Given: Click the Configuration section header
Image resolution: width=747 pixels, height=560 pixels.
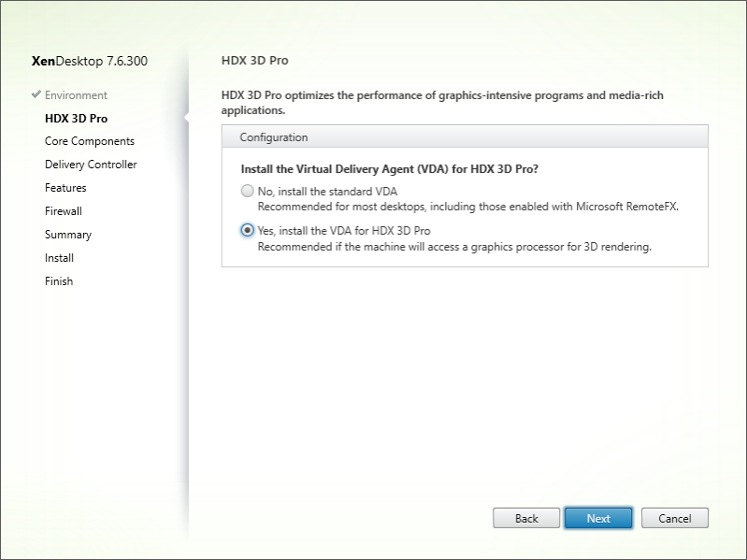Looking at the screenshot, I should pyautogui.click(x=274, y=137).
